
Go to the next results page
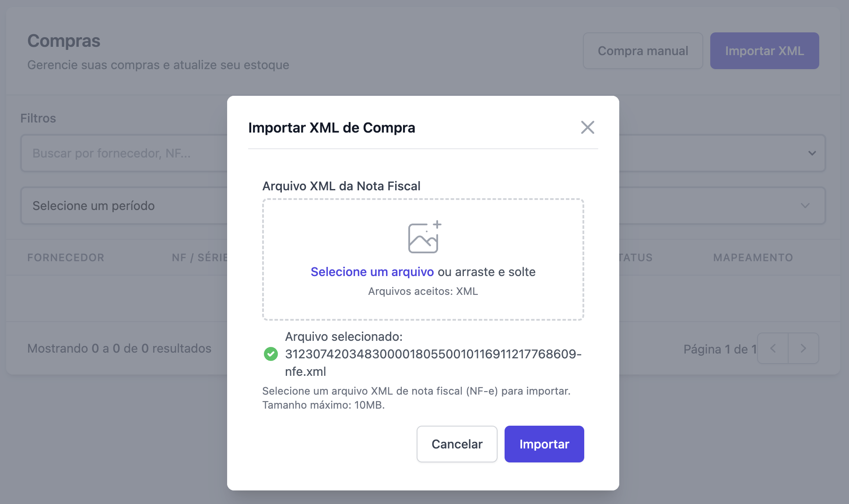(803, 348)
